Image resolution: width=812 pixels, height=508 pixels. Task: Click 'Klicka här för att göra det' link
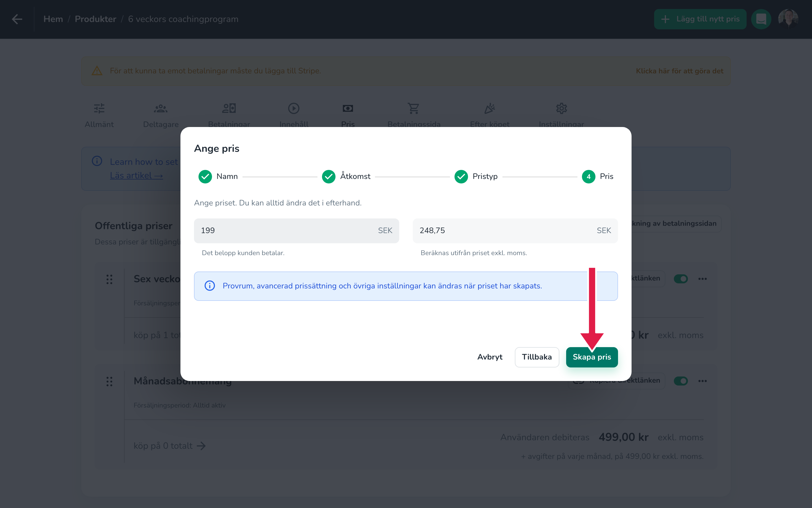[679, 71]
